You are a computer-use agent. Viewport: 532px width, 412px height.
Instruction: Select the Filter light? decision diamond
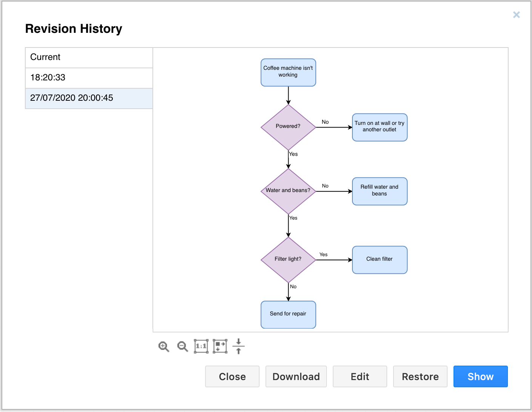coord(288,259)
